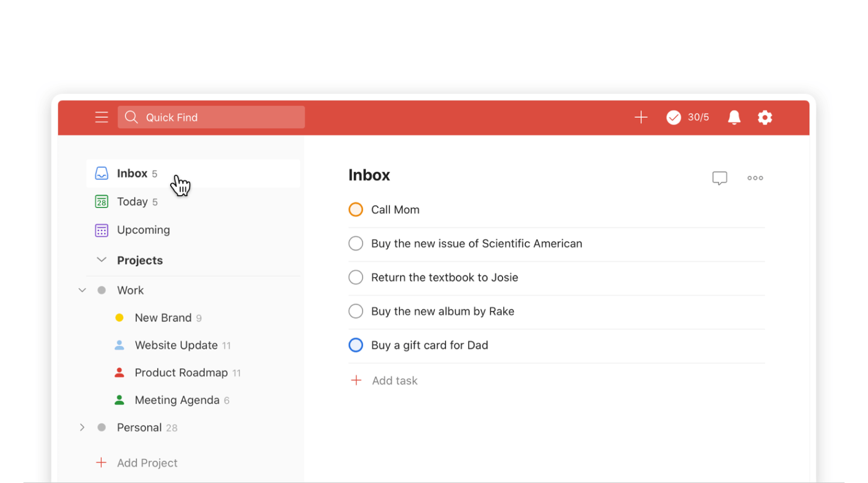
Task: Check off Buy a gift card for Dad
Action: (x=356, y=345)
